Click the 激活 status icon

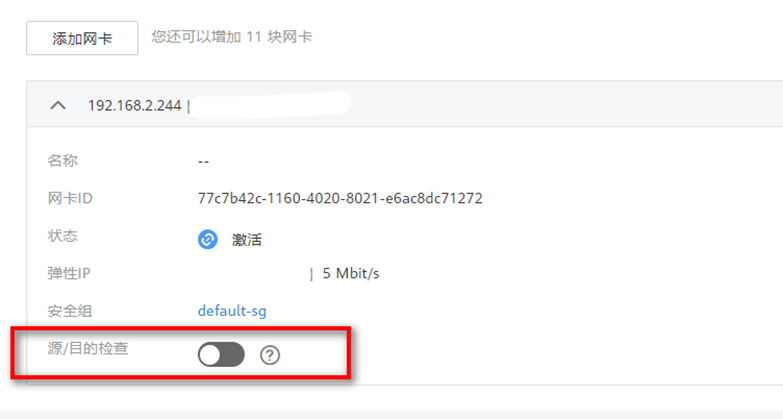(x=207, y=240)
